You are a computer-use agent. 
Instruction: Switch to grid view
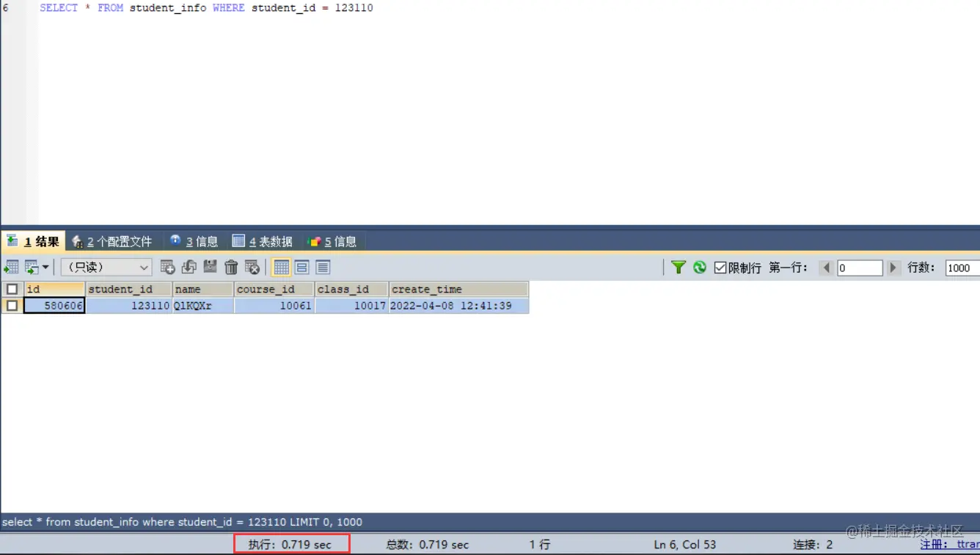point(281,267)
